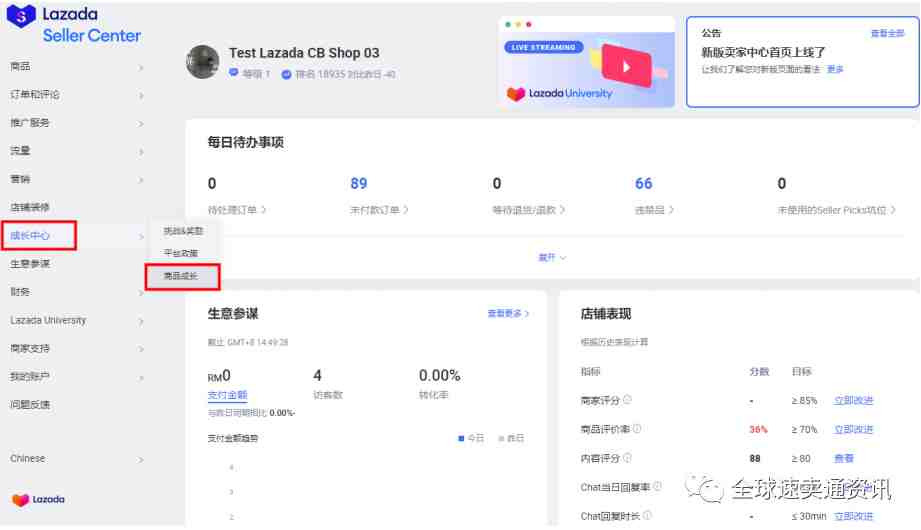Toggle the 今日 chart legend
This screenshot has height=530, width=921.
coord(470,438)
